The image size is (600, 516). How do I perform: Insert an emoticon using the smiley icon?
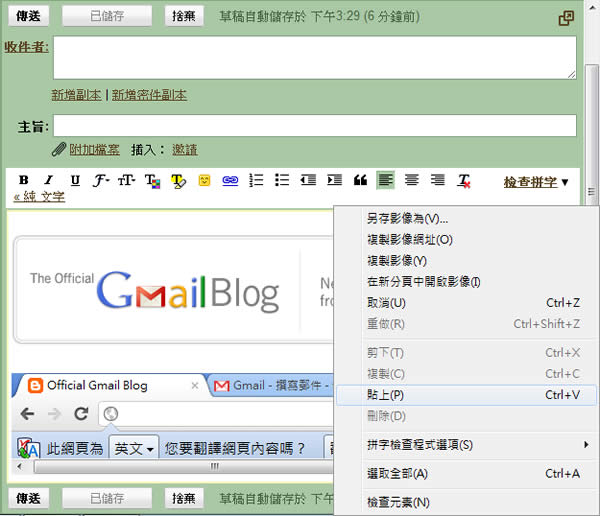[x=204, y=181]
